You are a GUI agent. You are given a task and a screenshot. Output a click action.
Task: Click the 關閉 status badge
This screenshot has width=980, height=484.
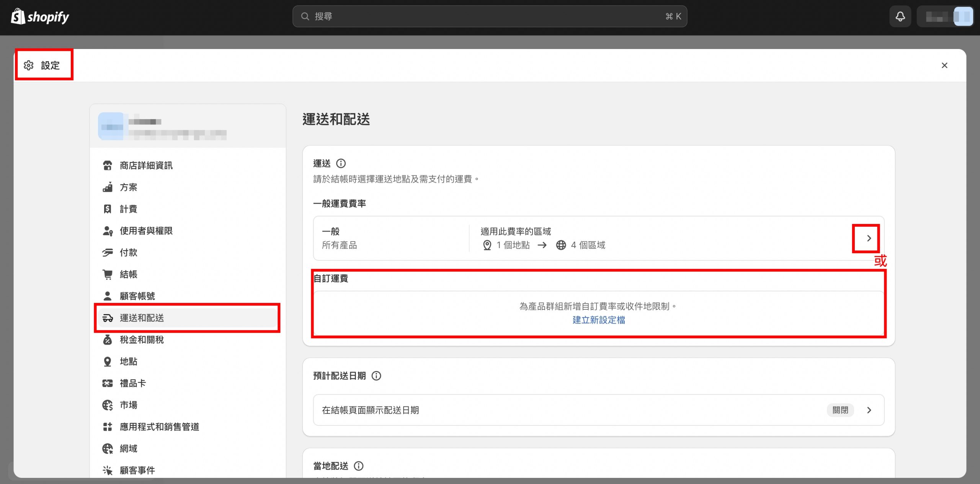(840, 410)
